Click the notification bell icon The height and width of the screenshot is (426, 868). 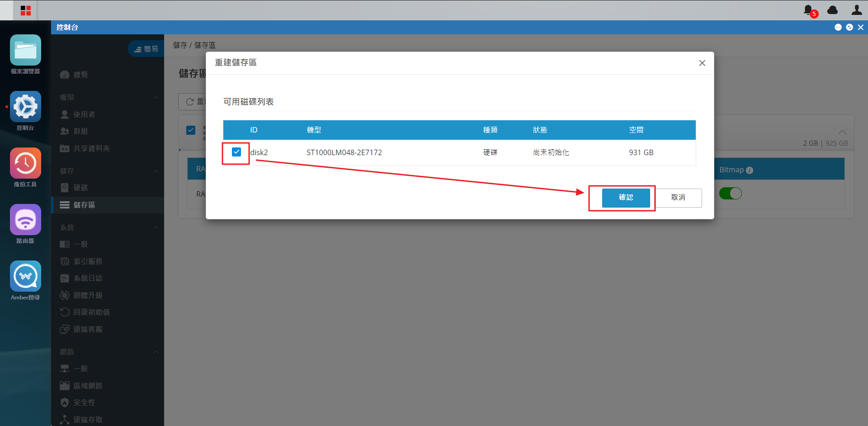[808, 10]
